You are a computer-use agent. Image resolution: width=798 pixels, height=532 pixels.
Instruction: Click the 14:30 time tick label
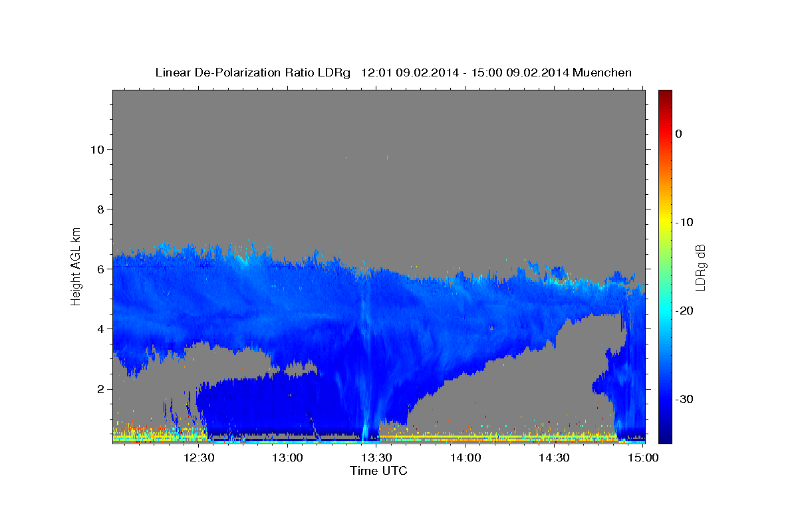[554, 458]
